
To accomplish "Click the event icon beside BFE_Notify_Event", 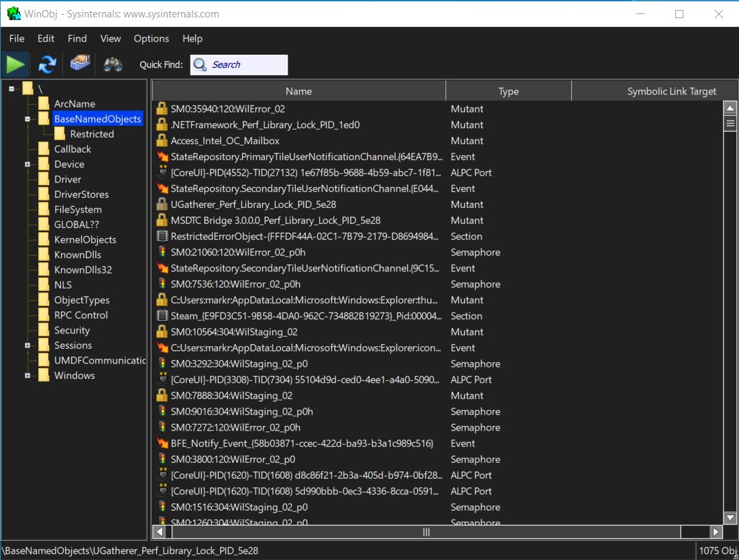I will click(x=162, y=443).
